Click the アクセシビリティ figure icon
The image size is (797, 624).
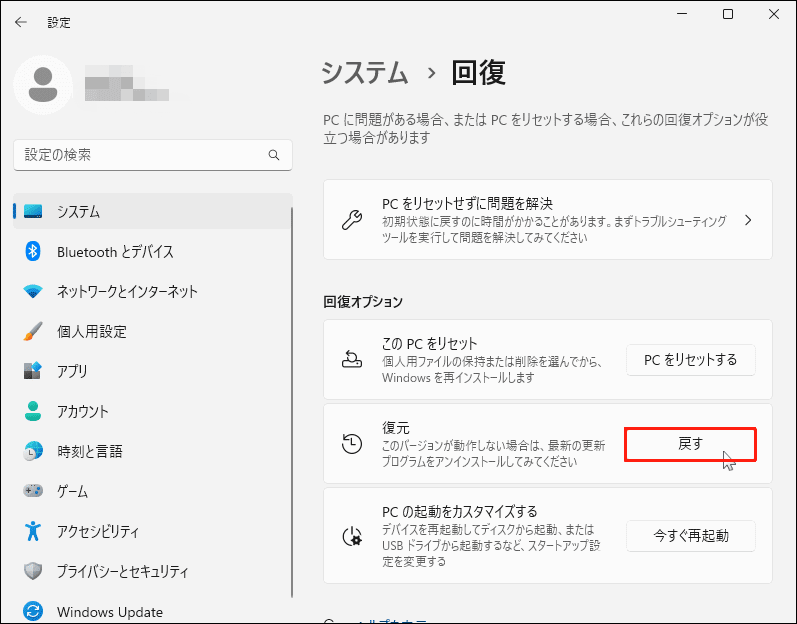[x=33, y=531]
